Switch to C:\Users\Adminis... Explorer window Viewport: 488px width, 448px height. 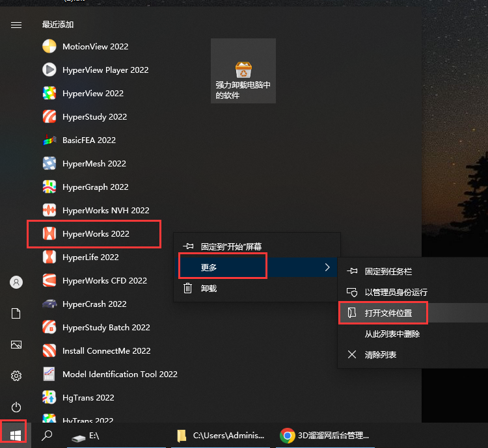(x=221, y=435)
